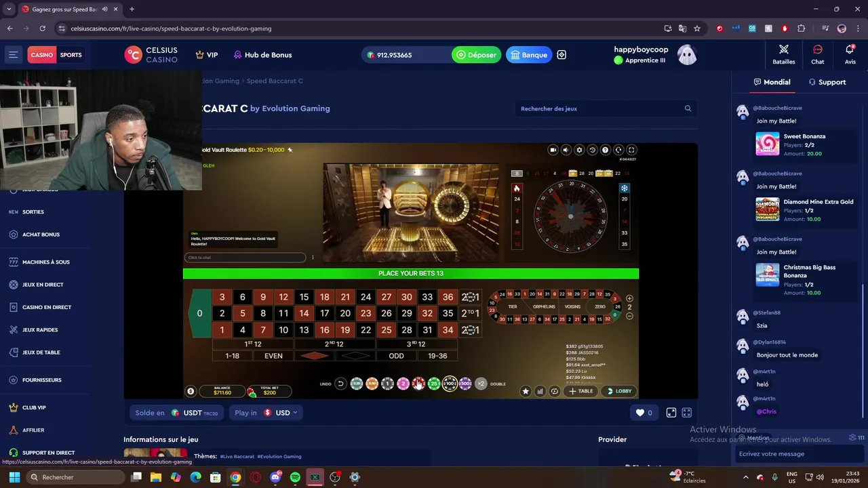Select the purple 500 chip

[x=465, y=384]
